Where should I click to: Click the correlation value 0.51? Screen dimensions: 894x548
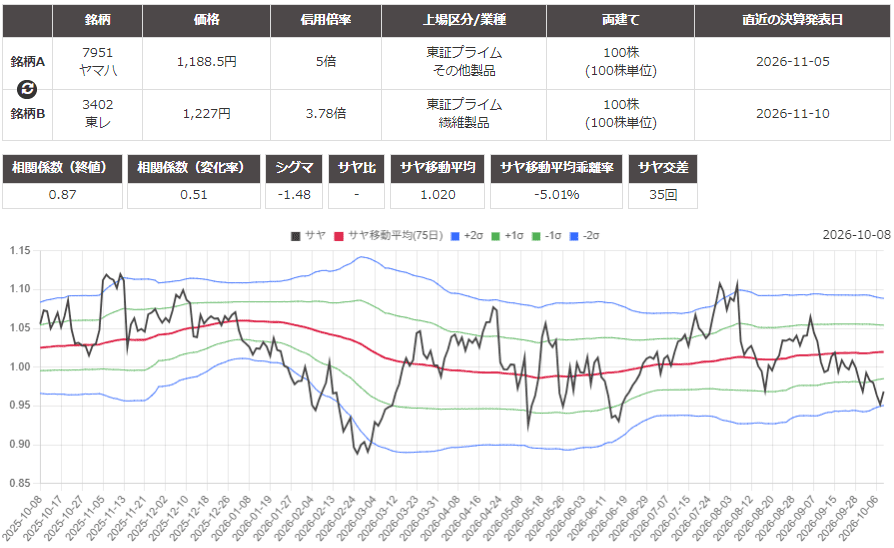193,195
